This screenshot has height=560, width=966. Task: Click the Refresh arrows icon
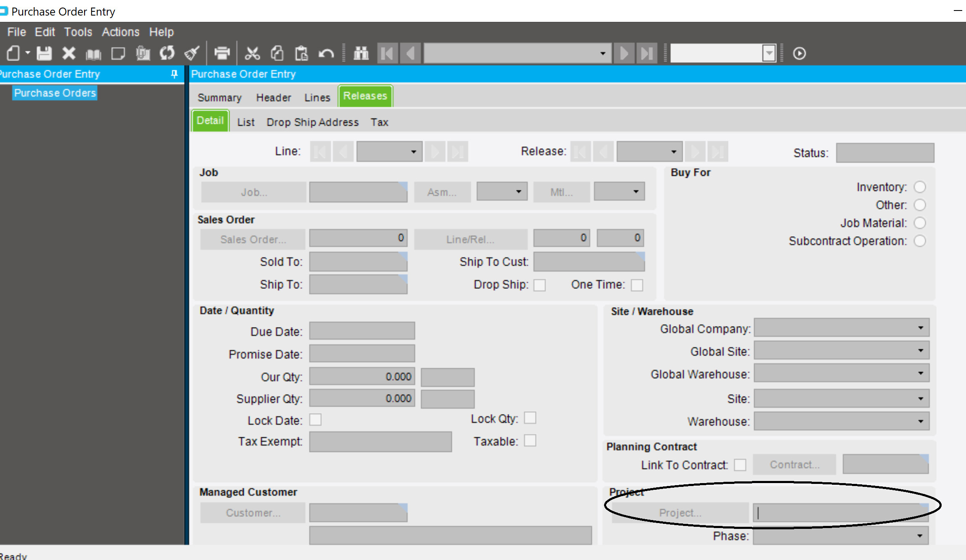point(167,53)
